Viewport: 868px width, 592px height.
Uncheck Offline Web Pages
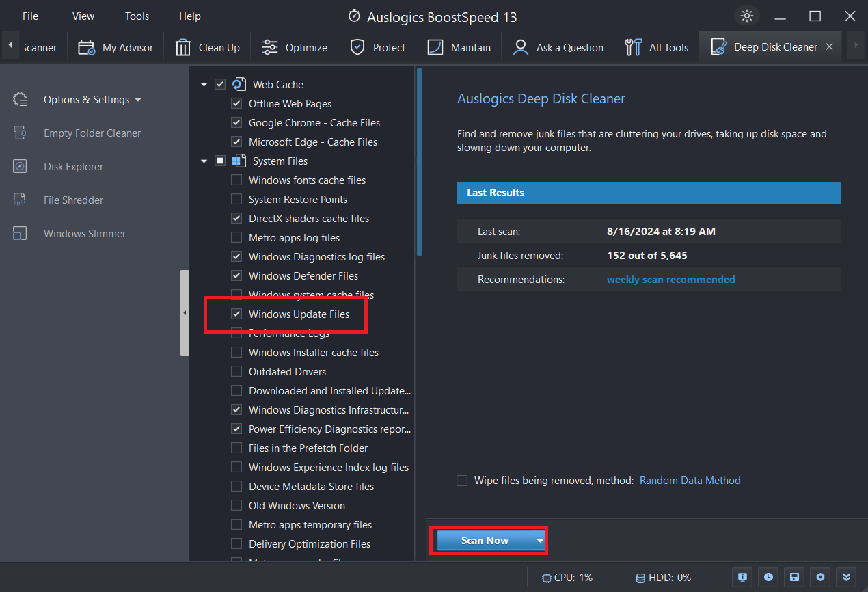[236, 103]
